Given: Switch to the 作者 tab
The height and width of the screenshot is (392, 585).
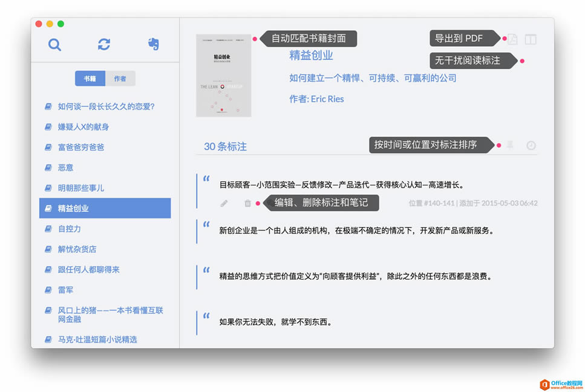Looking at the screenshot, I should 120,79.
